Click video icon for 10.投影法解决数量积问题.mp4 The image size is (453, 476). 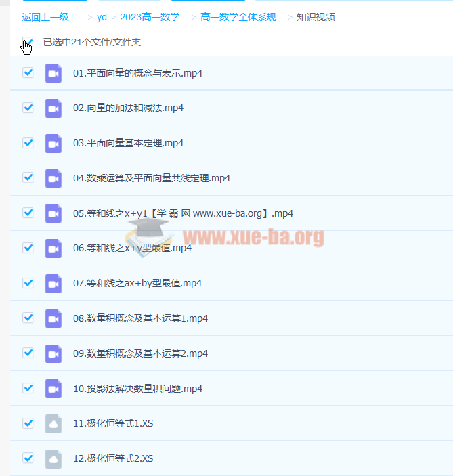click(x=53, y=389)
